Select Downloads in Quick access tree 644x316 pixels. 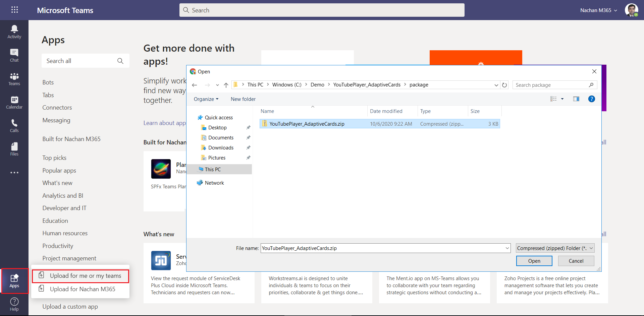pos(220,148)
